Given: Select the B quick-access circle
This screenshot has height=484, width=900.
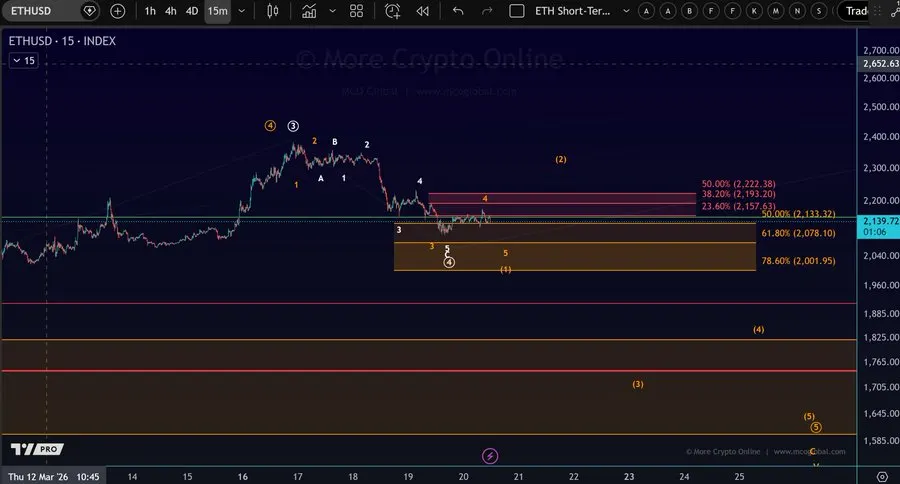Looking at the screenshot, I should tap(689, 11).
